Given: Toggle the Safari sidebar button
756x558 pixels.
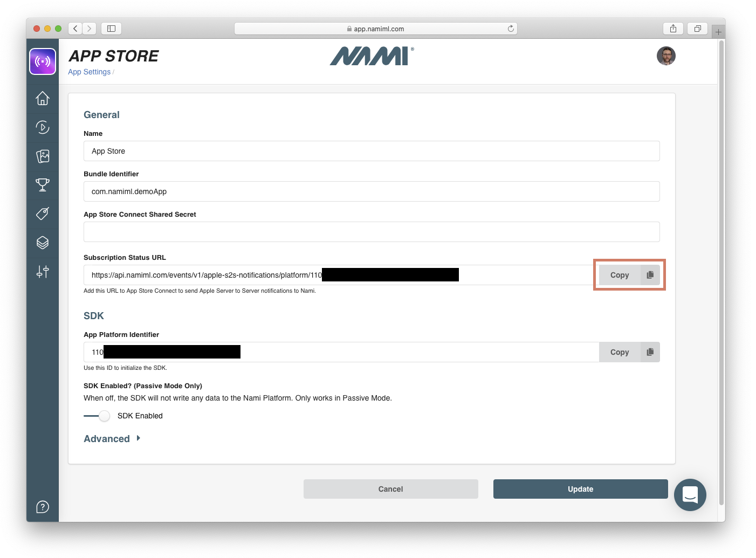Looking at the screenshot, I should click(111, 29).
